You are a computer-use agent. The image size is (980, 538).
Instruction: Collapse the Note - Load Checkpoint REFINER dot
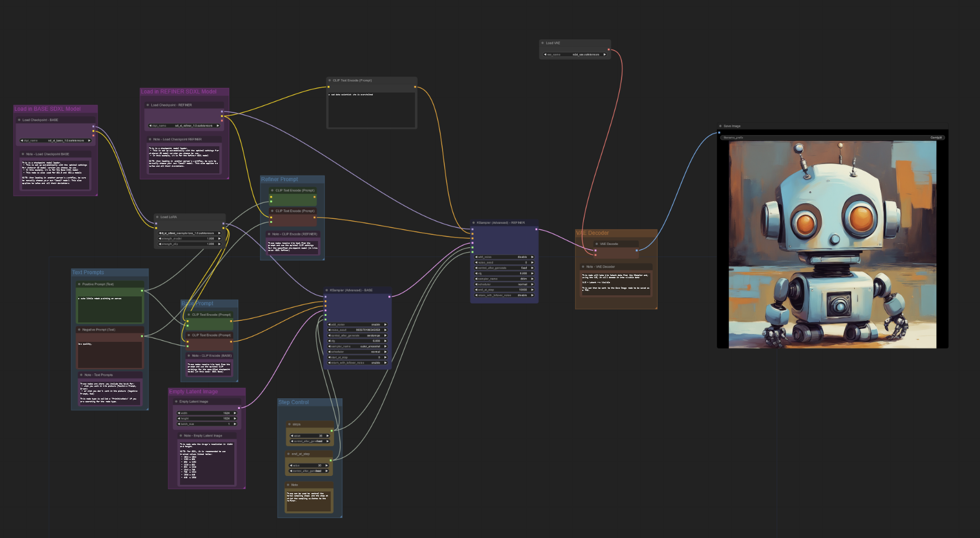pyautogui.click(x=150, y=139)
